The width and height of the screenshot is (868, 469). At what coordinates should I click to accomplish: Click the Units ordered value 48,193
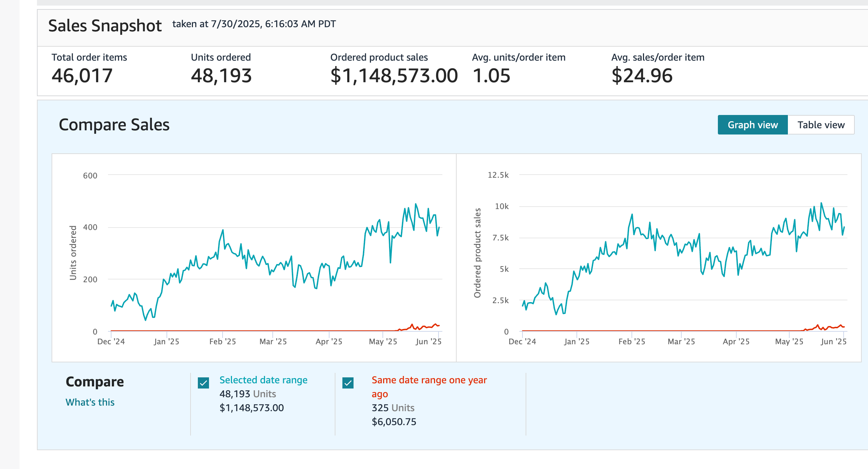coord(221,76)
